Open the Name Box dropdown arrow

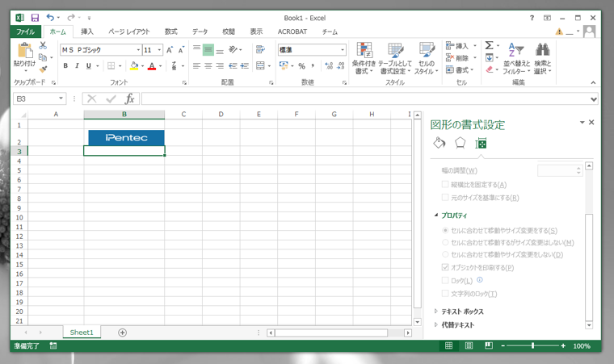(x=61, y=98)
